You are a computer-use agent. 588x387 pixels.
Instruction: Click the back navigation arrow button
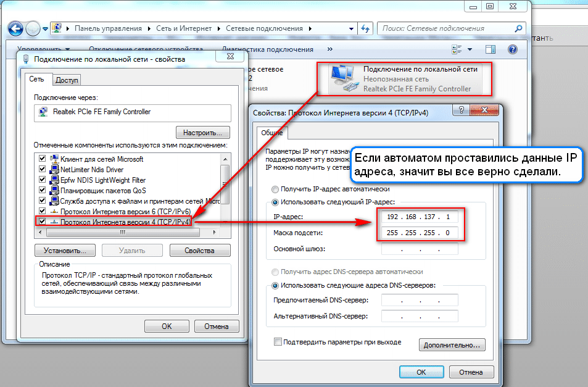(x=15, y=28)
